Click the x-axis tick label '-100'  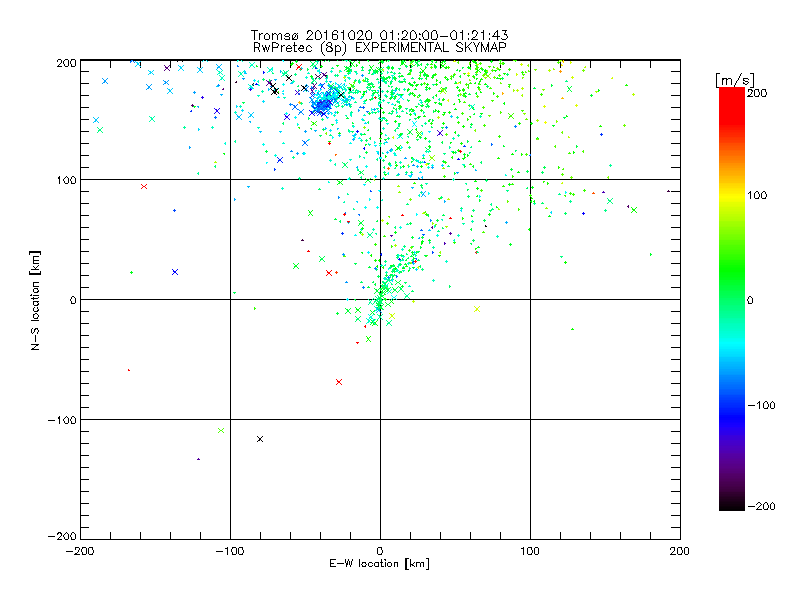pos(230,551)
